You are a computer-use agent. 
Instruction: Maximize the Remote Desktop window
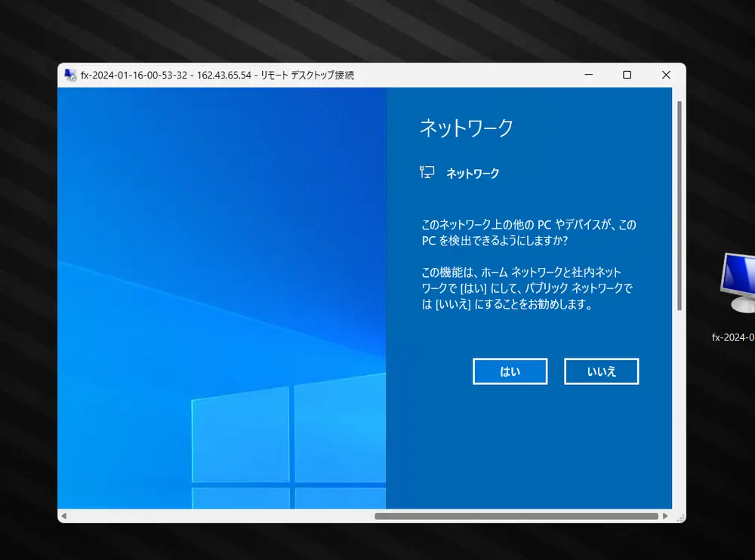627,75
